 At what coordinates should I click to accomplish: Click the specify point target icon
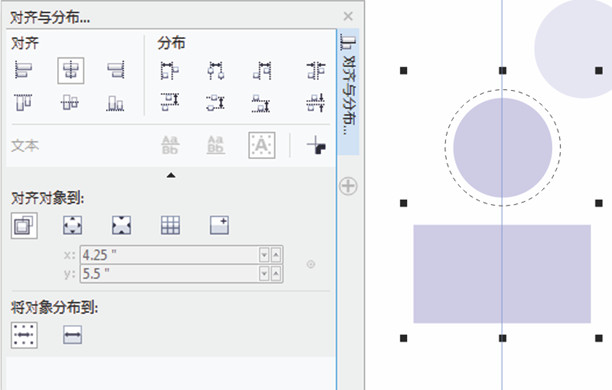point(311,264)
